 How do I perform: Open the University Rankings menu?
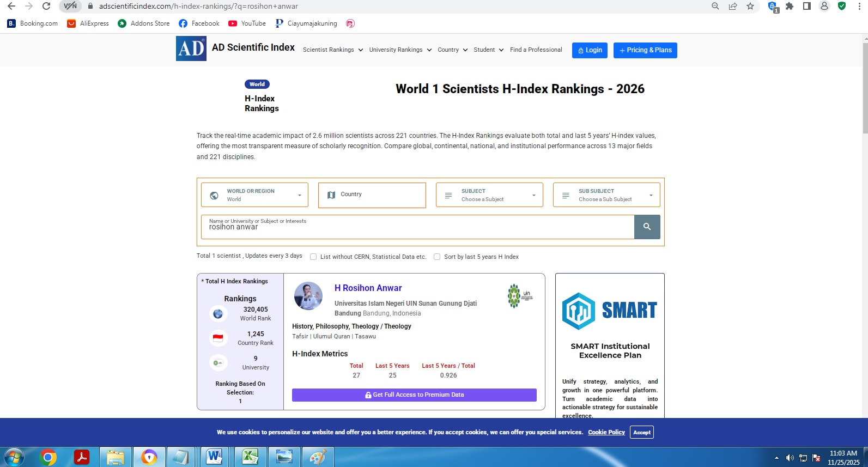pyautogui.click(x=400, y=50)
